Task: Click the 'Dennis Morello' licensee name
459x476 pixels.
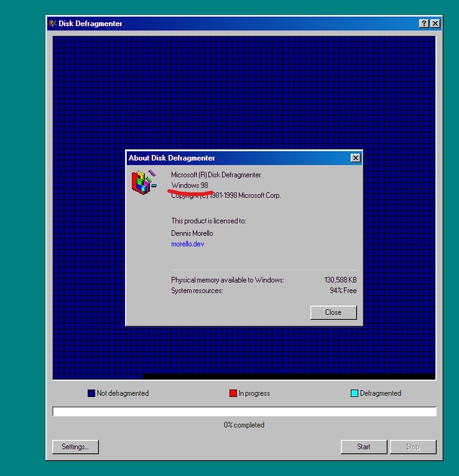Action: click(x=192, y=233)
